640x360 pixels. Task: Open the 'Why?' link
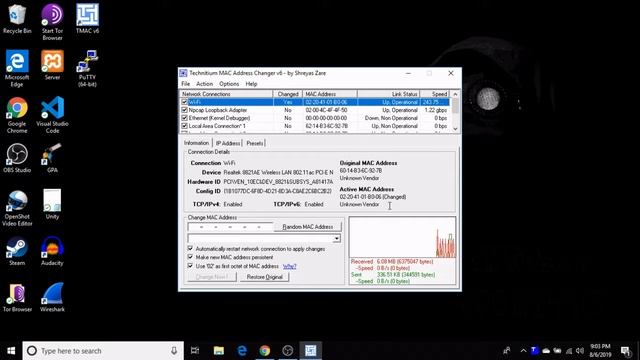289,266
